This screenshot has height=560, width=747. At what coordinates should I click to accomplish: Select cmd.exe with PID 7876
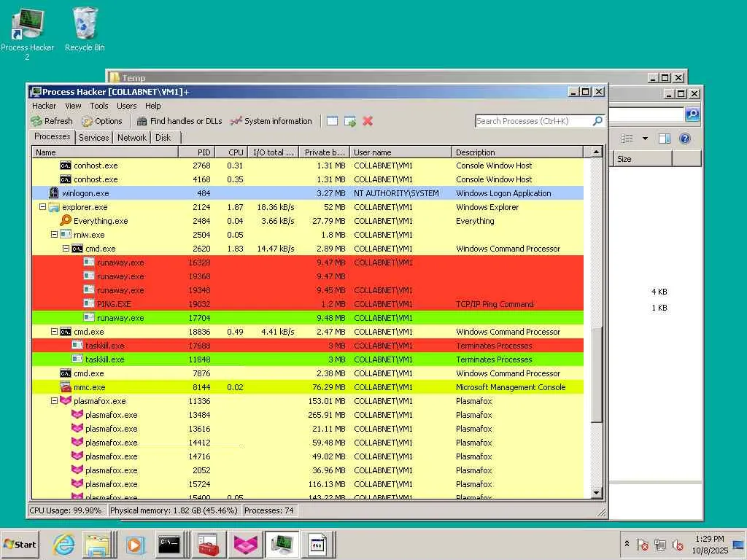pyautogui.click(x=308, y=373)
